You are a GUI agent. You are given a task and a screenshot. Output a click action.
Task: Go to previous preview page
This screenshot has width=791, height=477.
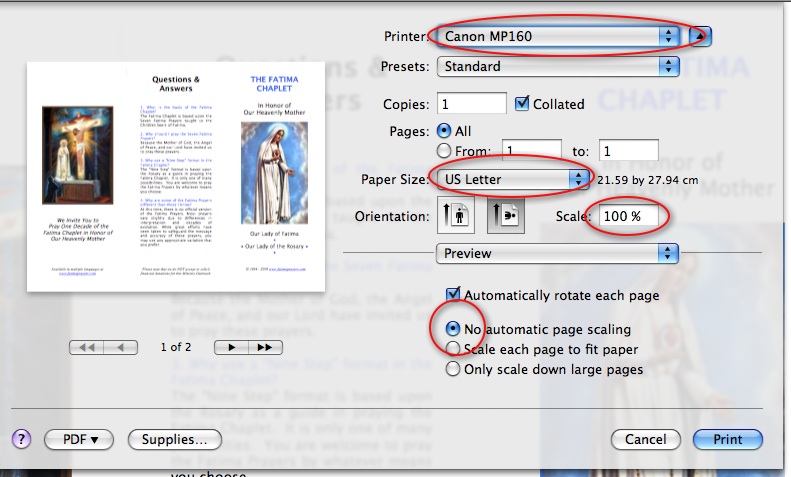pos(121,347)
